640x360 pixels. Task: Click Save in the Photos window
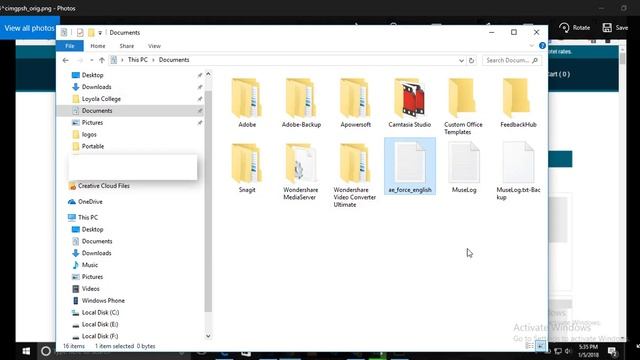coord(616,28)
